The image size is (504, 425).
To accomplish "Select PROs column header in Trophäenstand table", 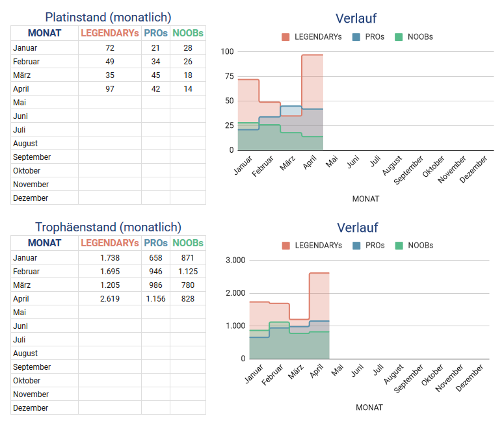I will point(155,243).
